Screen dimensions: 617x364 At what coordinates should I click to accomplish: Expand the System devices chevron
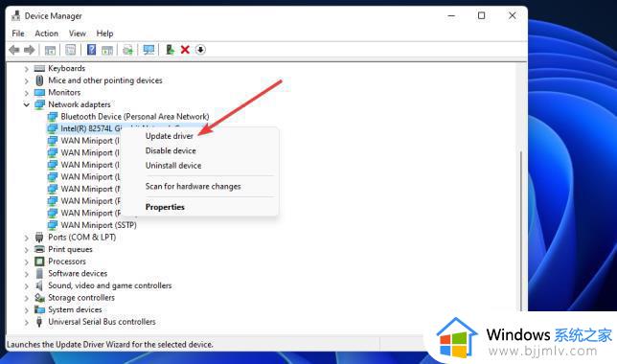[x=27, y=310]
